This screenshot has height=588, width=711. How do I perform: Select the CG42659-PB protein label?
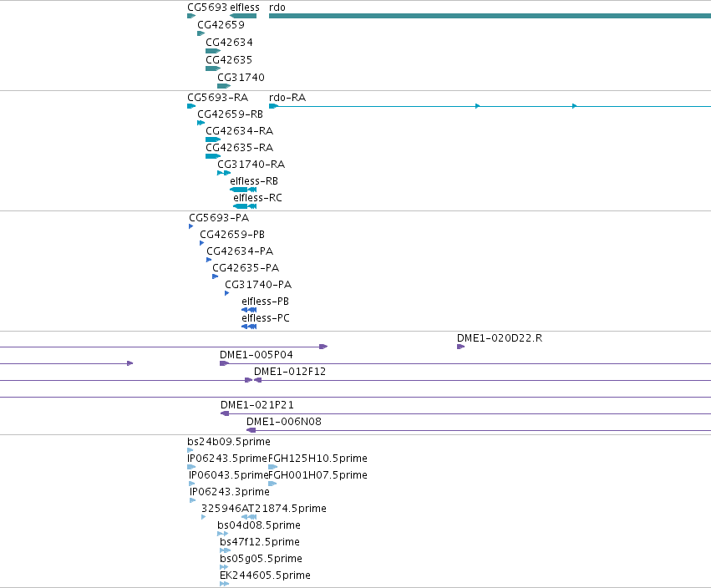[232, 235]
